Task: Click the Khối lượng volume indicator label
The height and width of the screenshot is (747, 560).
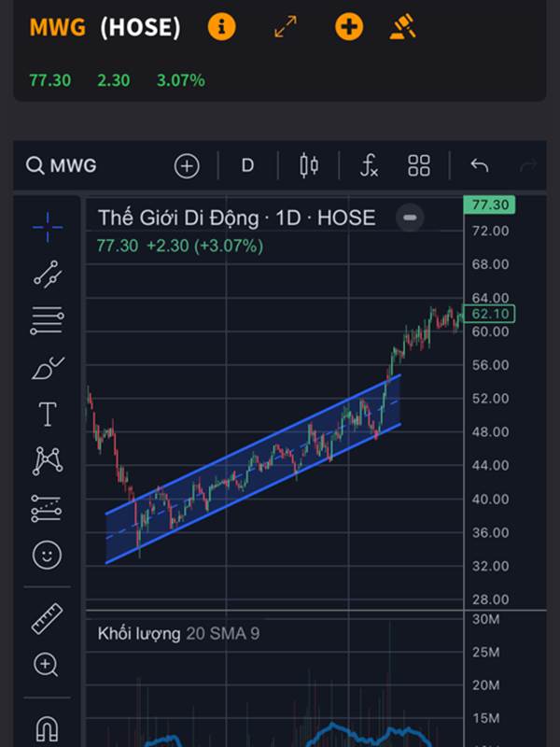Action: point(139,634)
